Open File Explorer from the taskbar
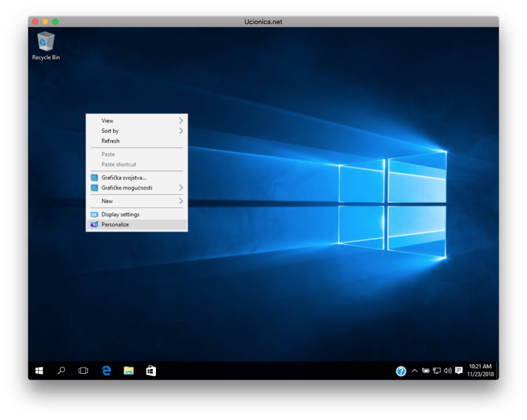Image resolution: width=527 pixels, height=420 pixels. coord(129,371)
